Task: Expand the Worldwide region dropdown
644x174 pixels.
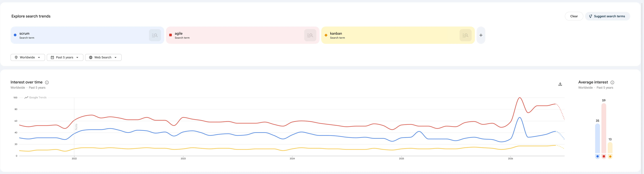Action: 28,58
